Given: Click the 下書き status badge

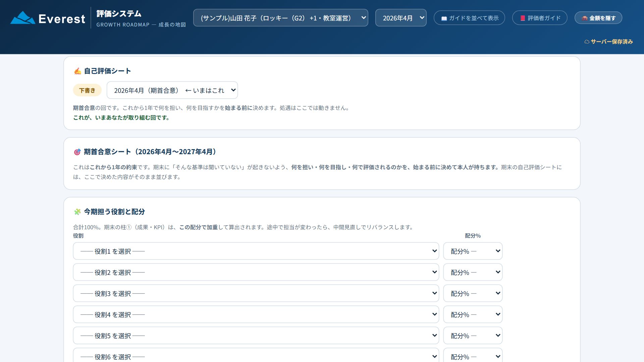Looking at the screenshot, I should tap(87, 90).
